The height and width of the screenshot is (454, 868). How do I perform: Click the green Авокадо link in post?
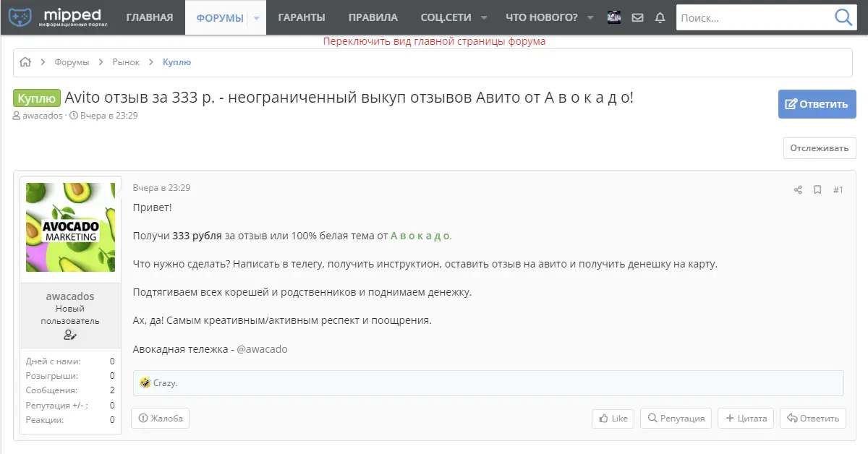click(x=420, y=236)
